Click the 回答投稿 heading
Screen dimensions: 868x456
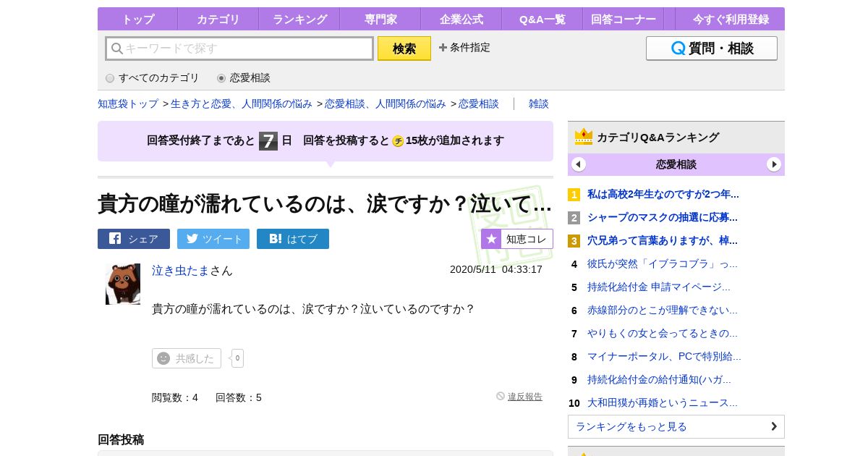121,439
